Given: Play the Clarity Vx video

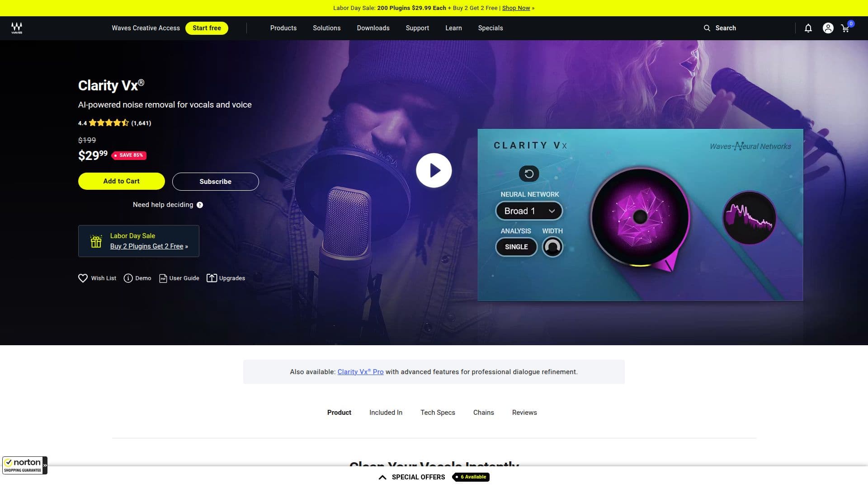Looking at the screenshot, I should point(434,170).
